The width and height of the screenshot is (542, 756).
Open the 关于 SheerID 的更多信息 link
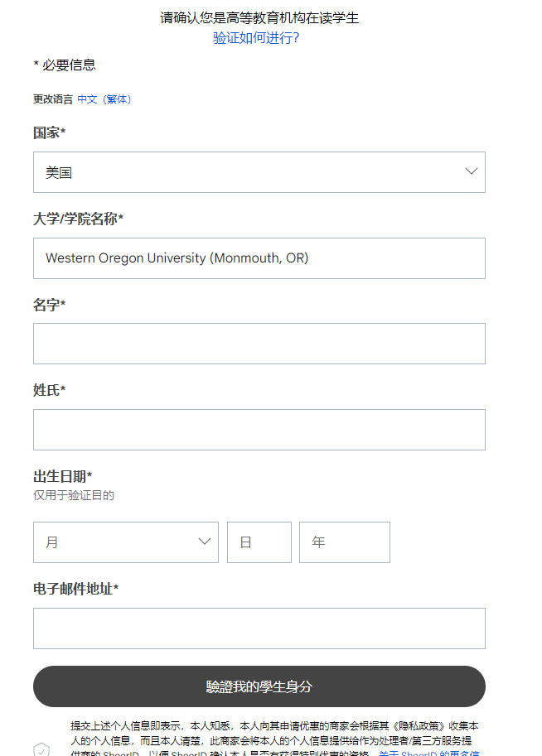429,753
